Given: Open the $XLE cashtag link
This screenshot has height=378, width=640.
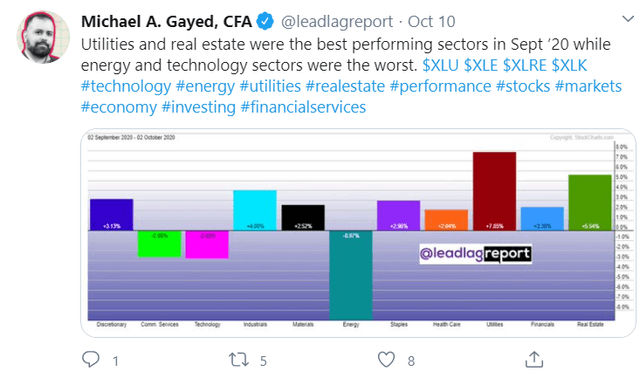Looking at the screenshot, I should (481, 65).
